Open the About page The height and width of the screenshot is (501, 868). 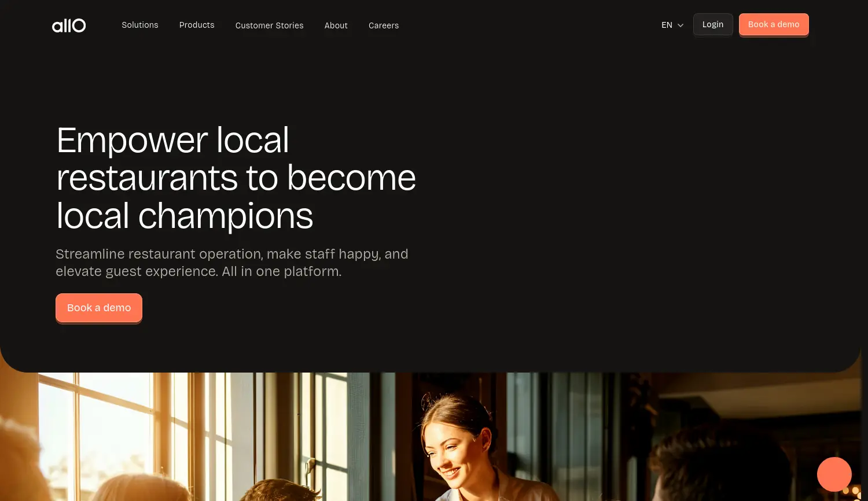(x=336, y=25)
